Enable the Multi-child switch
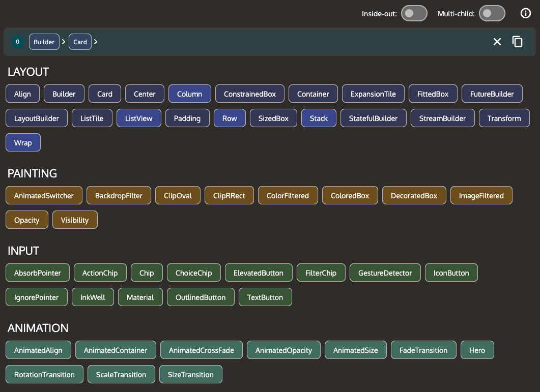Screen dimensions: 540x392 pos(492,14)
